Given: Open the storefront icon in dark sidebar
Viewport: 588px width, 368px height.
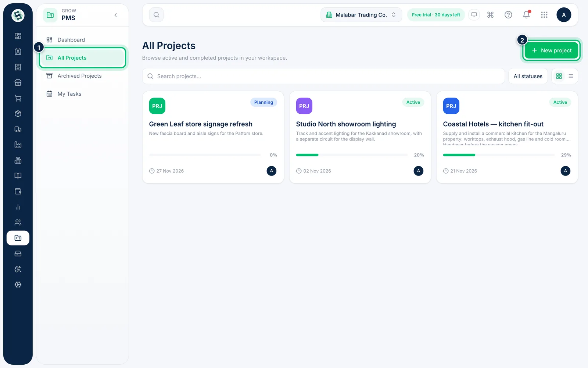Looking at the screenshot, I should tap(18, 82).
